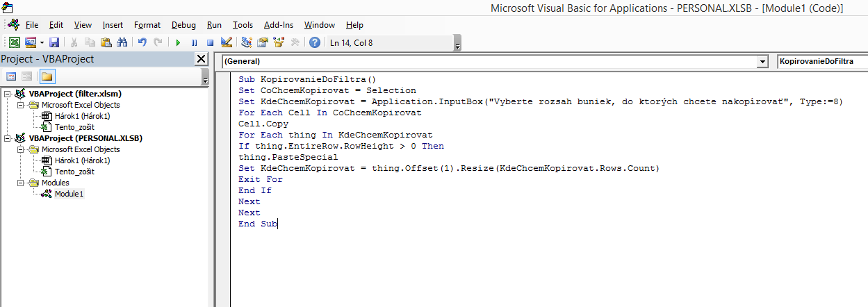This screenshot has width=868, height=307.
Task: Click View Code button in Project pane
Action: point(11,76)
